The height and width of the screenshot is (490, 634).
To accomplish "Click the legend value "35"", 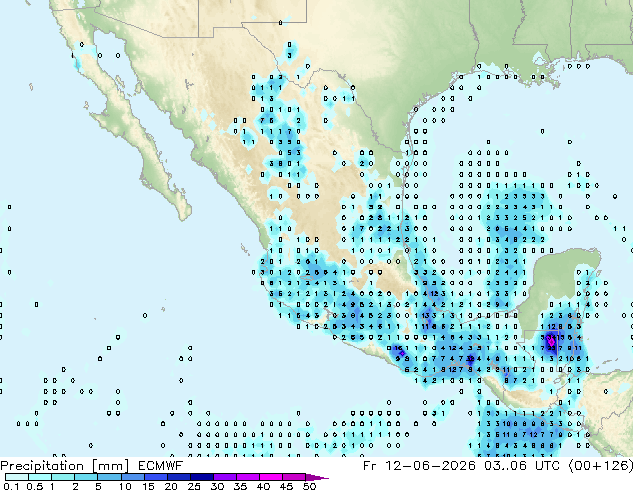I will coord(240,486).
